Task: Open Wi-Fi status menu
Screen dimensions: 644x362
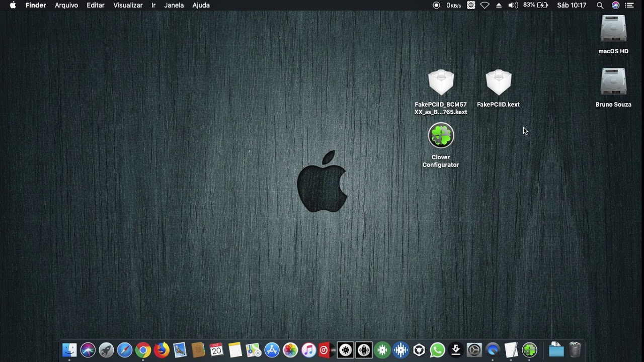Action: point(485,5)
